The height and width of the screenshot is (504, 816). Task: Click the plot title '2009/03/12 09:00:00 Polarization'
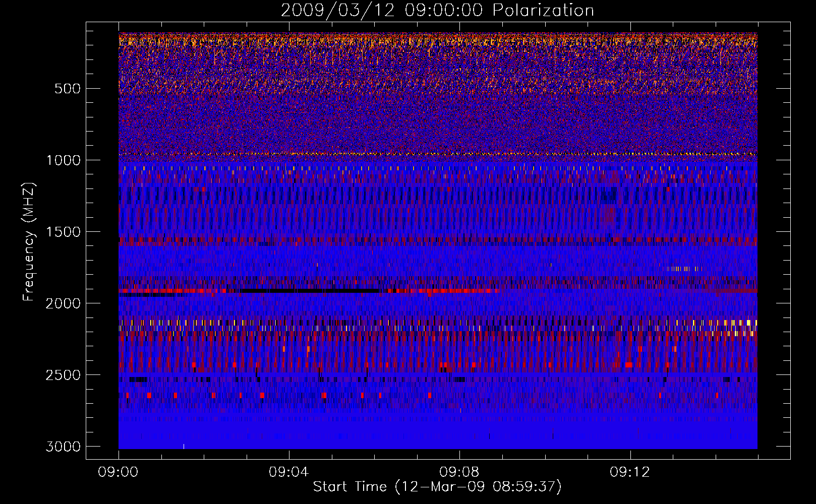(x=437, y=11)
